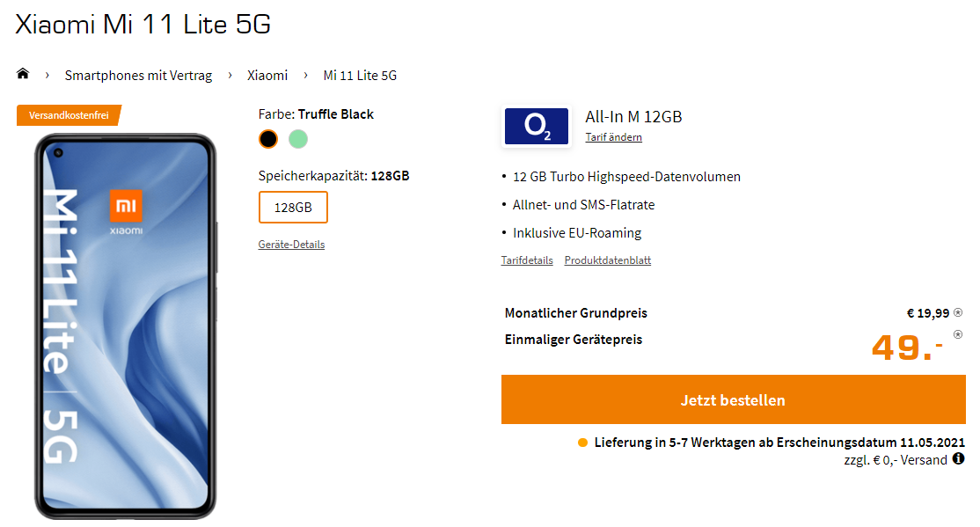
Task: Click the orange delivery status dot
Action: [x=582, y=443]
